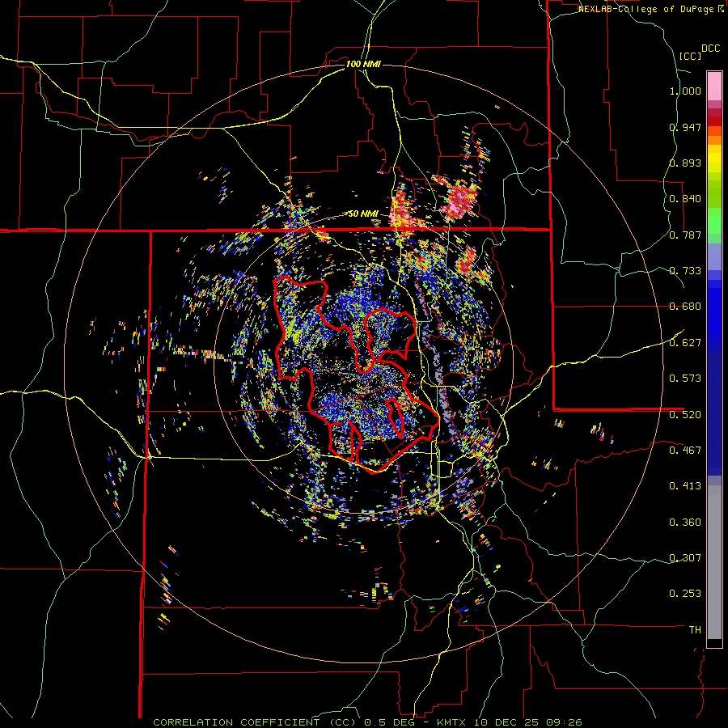Select the 0.360 scale value
The image size is (728, 728).
tap(685, 523)
